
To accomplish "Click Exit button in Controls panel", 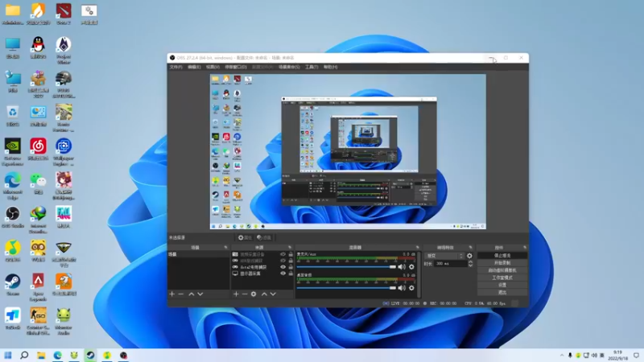I will (x=502, y=292).
